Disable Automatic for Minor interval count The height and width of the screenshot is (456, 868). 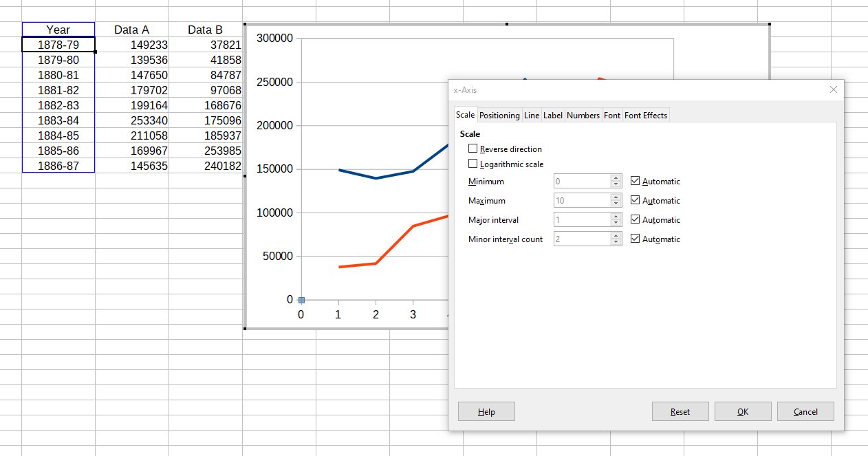point(634,238)
